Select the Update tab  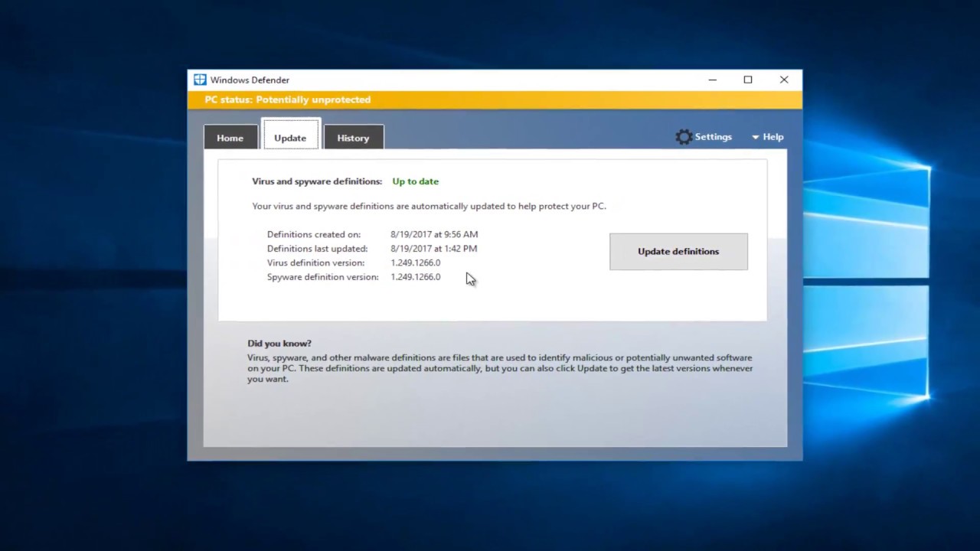(x=290, y=138)
